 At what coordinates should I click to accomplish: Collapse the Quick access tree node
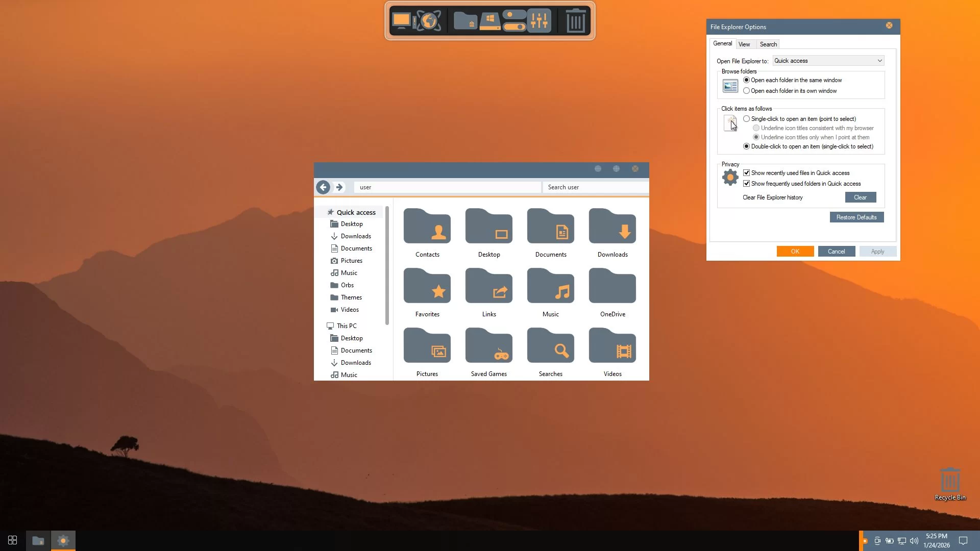pos(322,212)
